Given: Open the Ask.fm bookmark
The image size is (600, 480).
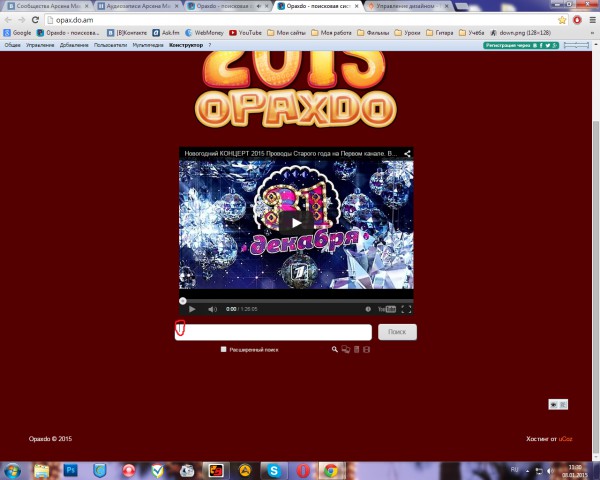Looking at the screenshot, I should click(x=166, y=33).
